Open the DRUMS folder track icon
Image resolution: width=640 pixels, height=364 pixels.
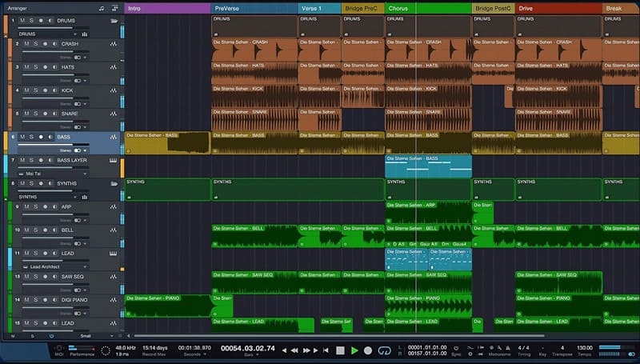(113, 20)
